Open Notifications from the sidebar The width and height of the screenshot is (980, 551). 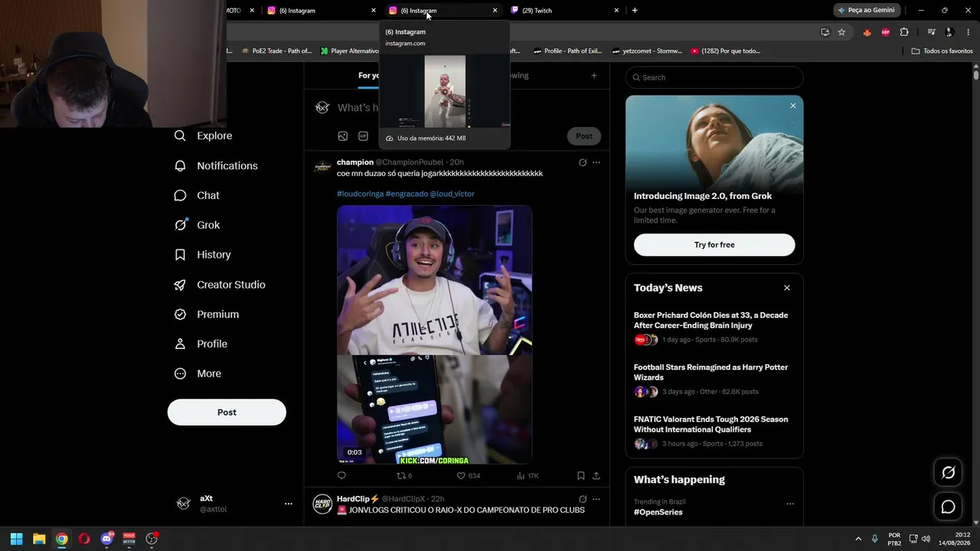coord(215,165)
